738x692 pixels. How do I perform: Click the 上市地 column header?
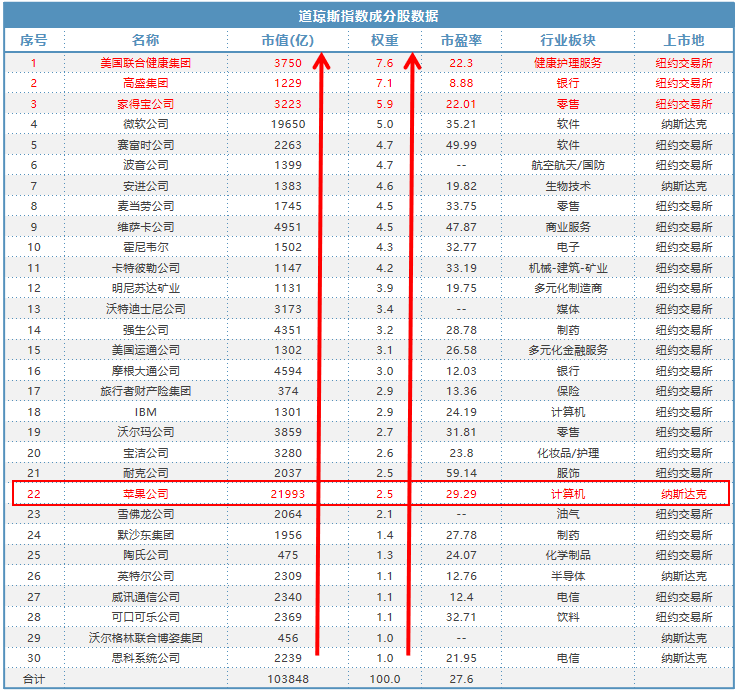point(684,40)
